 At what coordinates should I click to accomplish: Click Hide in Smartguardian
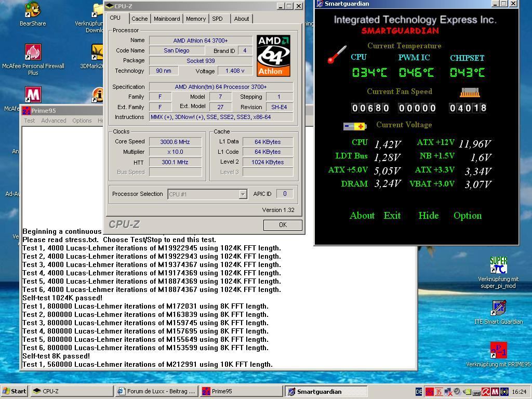pos(429,216)
